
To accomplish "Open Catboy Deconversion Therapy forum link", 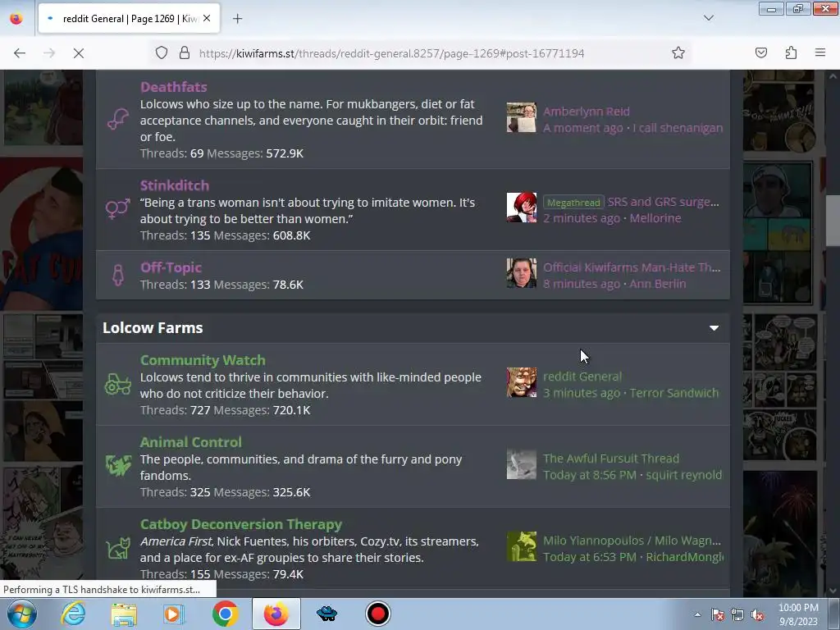I will coord(241,524).
